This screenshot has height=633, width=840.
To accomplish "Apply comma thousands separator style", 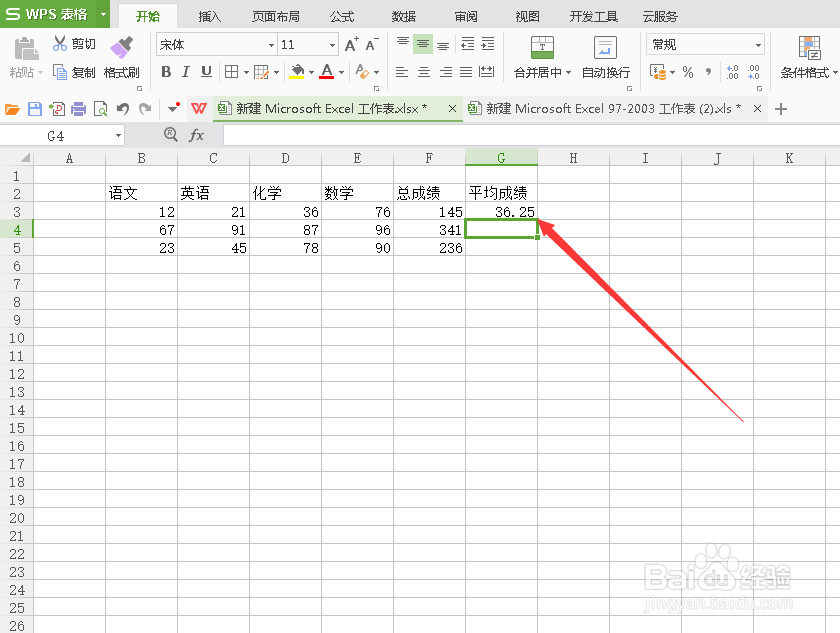I will (x=709, y=72).
